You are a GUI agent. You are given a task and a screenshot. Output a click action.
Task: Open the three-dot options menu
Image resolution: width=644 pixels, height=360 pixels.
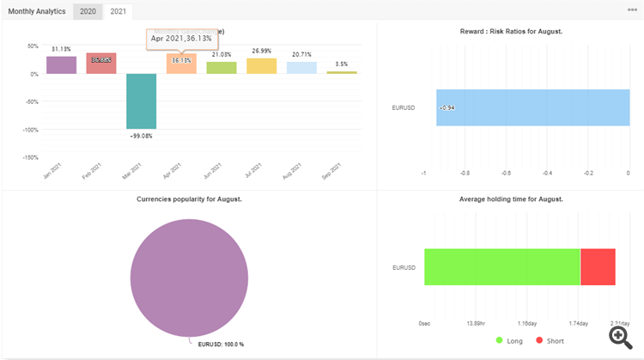(x=632, y=9)
